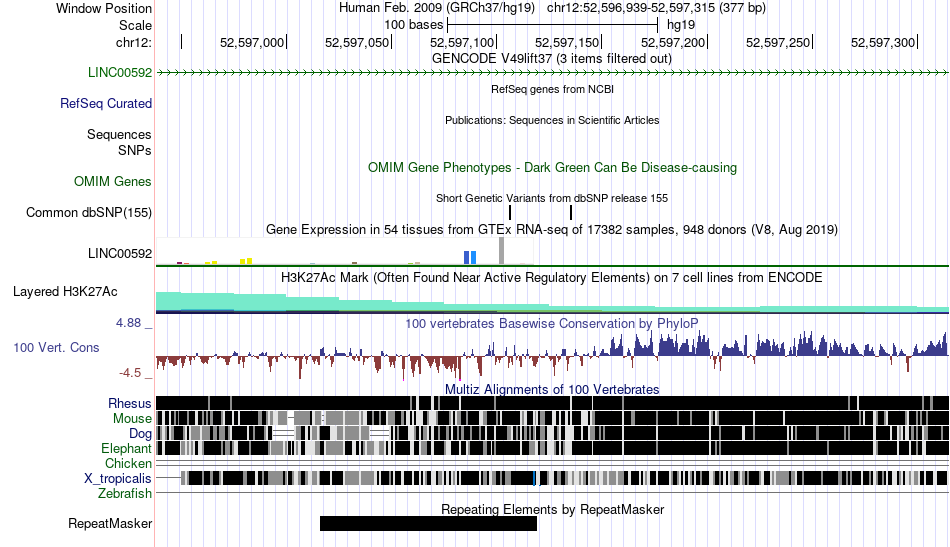Click the second dbSNP variant tick mark
The height and width of the screenshot is (547, 950).
571,212
